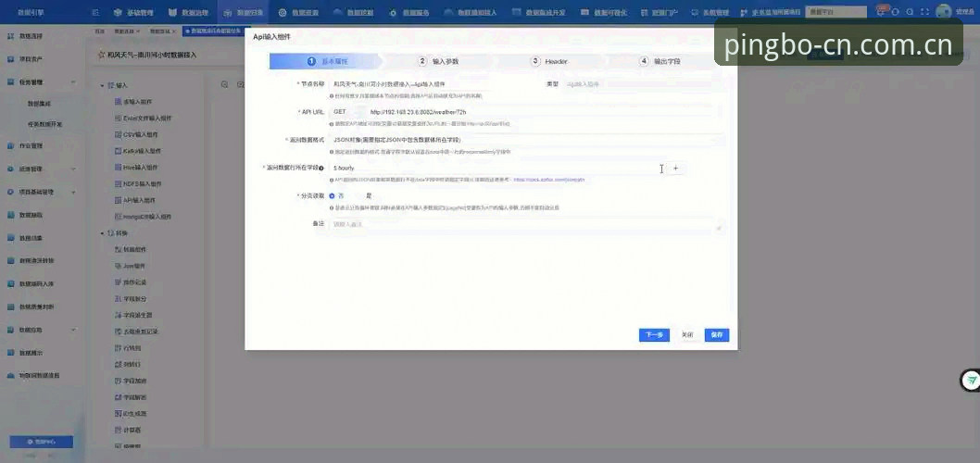Expand the 数据应用 sidebar menu arrow
980x463 pixels.
(73, 330)
